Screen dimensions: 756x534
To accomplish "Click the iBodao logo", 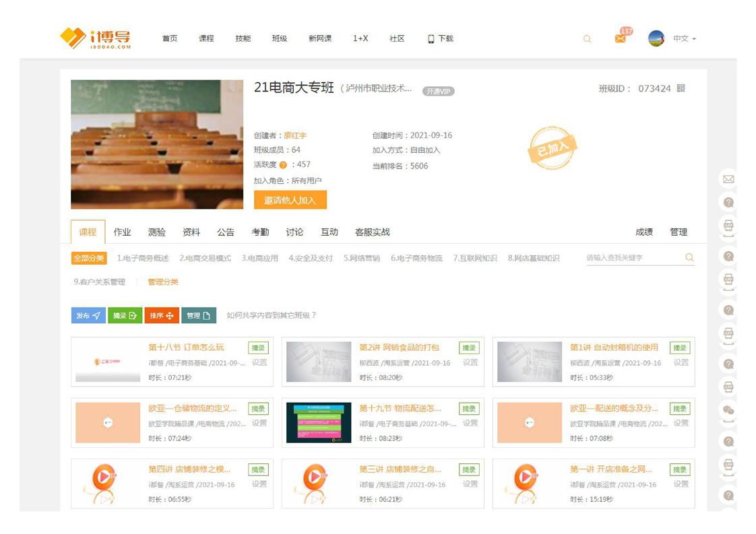I will pos(95,38).
